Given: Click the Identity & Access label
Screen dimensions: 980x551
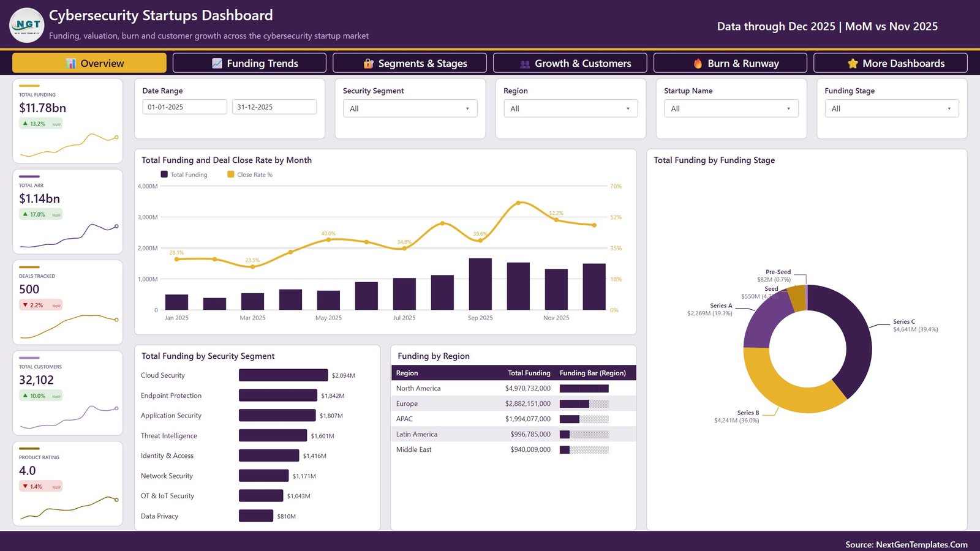Looking at the screenshot, I should 167,455.
